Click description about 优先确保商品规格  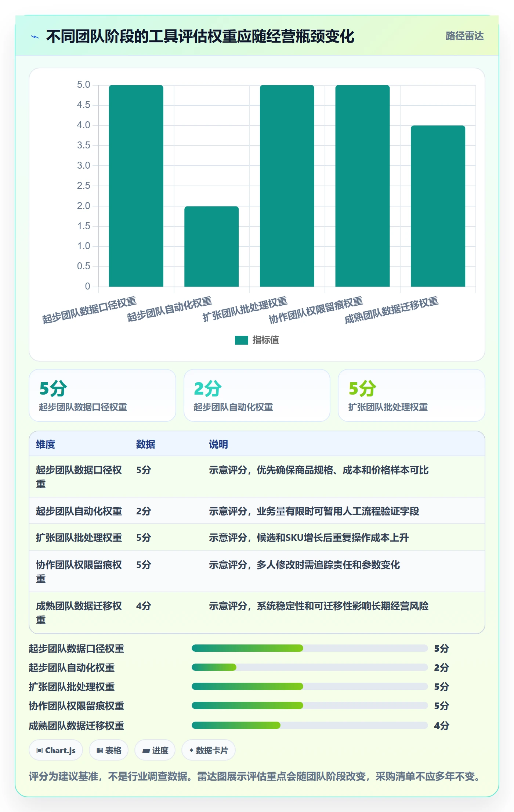(319, 470)
